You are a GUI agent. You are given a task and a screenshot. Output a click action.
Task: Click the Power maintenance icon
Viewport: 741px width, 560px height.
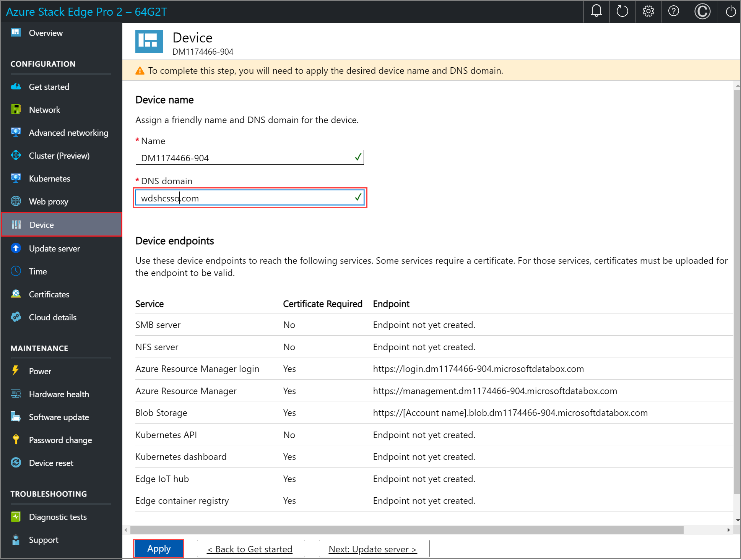coord(15,370)
